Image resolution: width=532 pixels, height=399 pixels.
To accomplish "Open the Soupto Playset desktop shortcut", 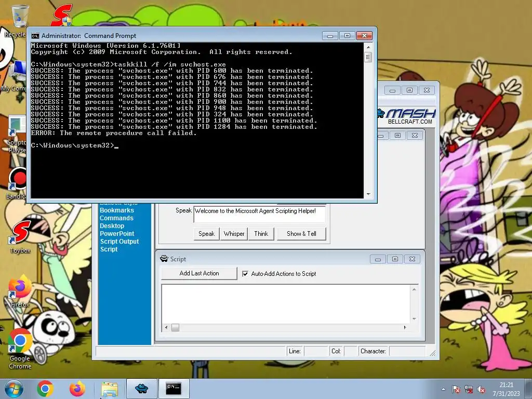I will coord(17,134).
